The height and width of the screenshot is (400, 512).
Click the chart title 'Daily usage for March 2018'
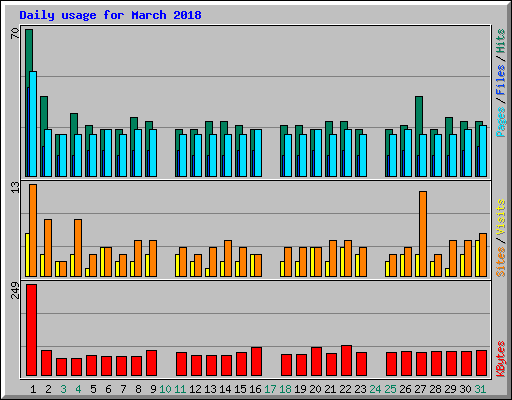(x=110, y=15)
